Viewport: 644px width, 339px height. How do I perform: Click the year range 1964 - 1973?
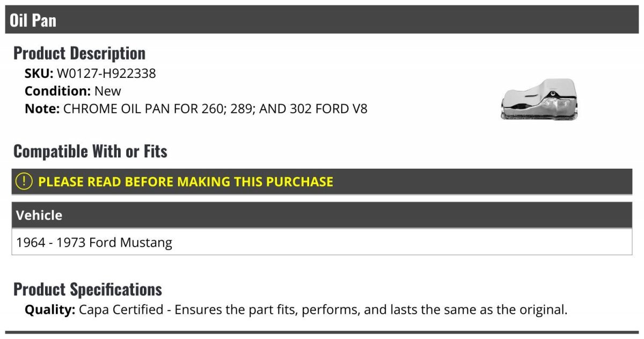(51, 243)
